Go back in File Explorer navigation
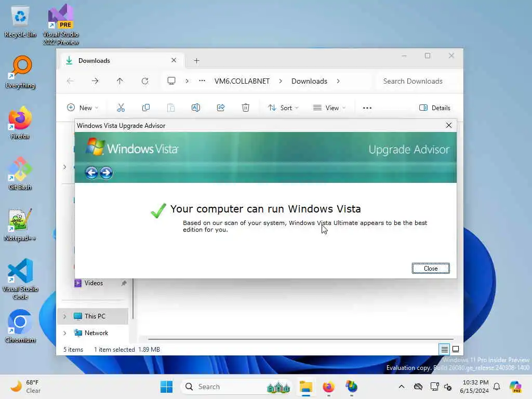 (x=70, y=81)
